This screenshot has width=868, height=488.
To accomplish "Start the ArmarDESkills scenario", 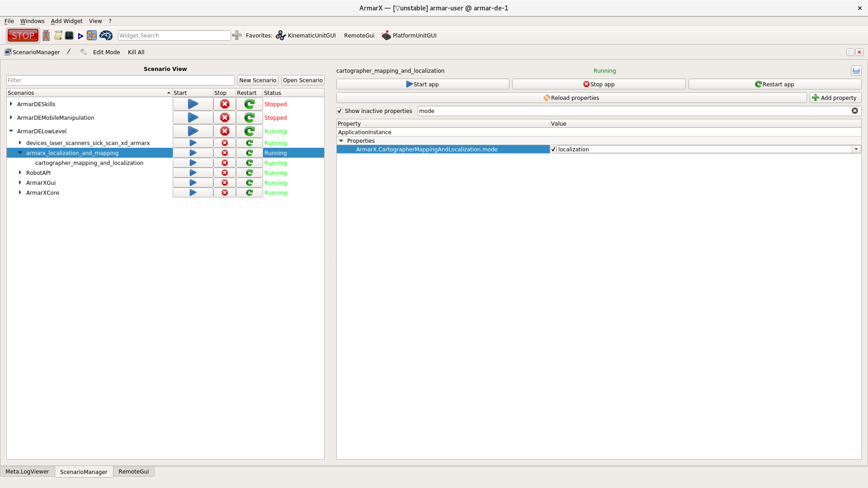I will tap(193, 104).
